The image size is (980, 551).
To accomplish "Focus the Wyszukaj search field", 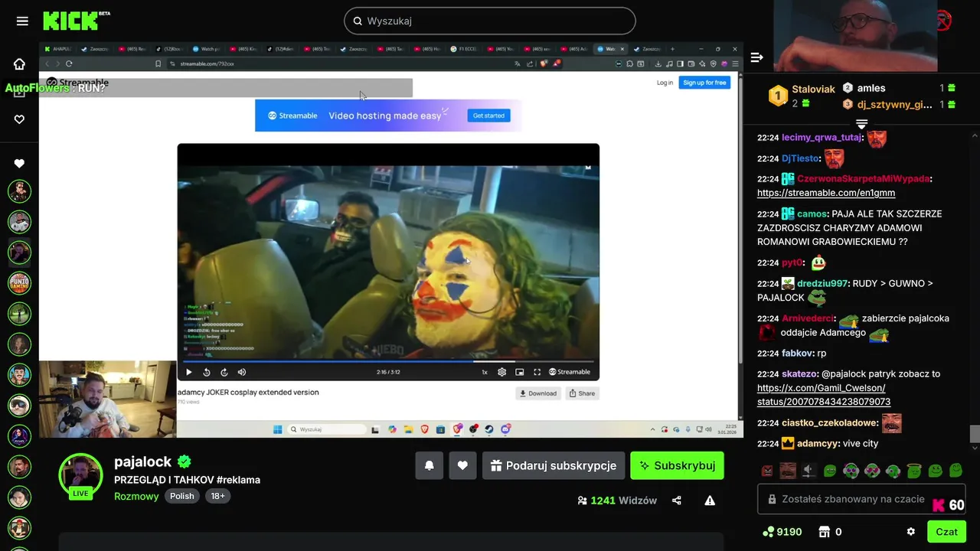I will 490,21.
